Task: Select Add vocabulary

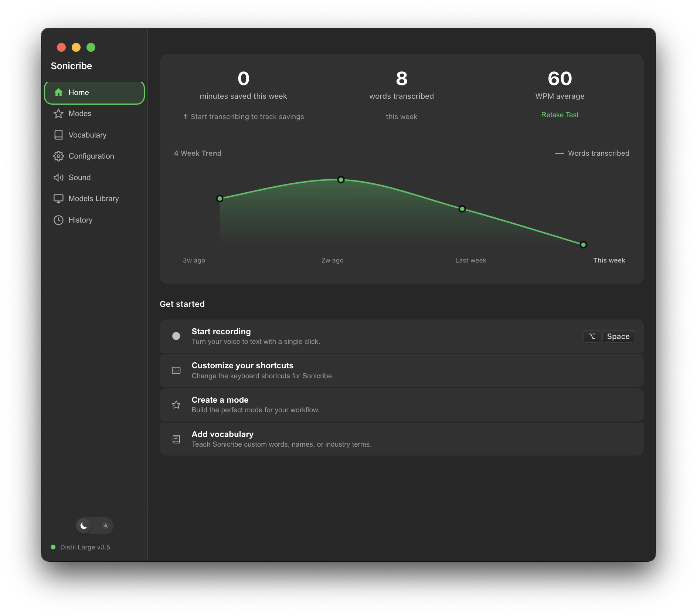Action: click(401, 439)
